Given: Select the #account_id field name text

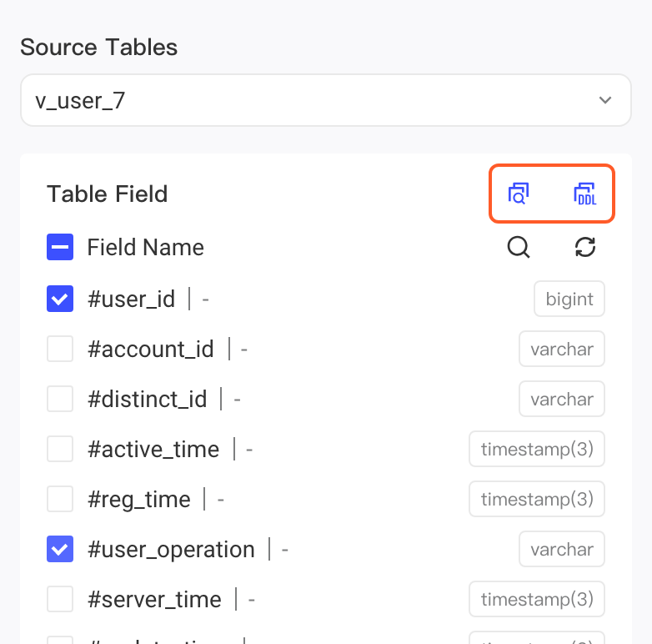Looking at the screenshot, I should point(151,349).
